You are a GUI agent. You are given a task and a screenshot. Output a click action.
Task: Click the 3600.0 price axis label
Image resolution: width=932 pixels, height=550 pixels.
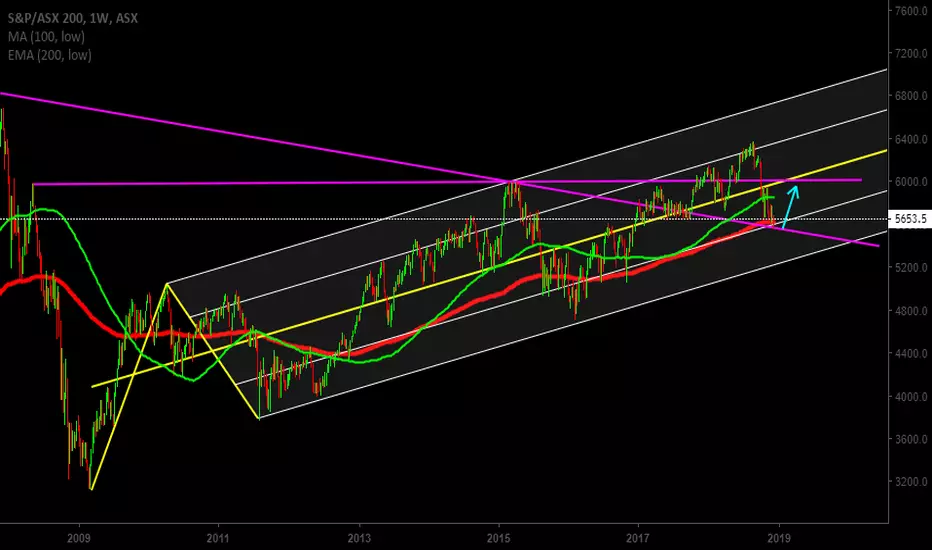point(911,439)
